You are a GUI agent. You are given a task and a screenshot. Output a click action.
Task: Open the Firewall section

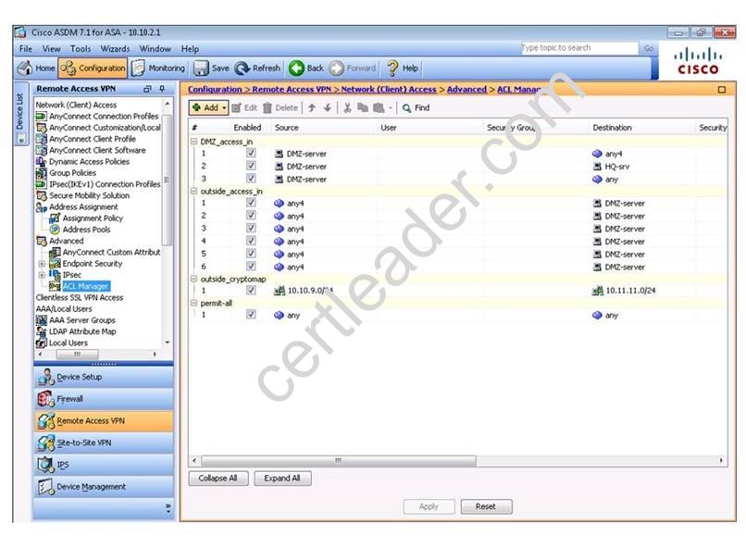[104, 399]
